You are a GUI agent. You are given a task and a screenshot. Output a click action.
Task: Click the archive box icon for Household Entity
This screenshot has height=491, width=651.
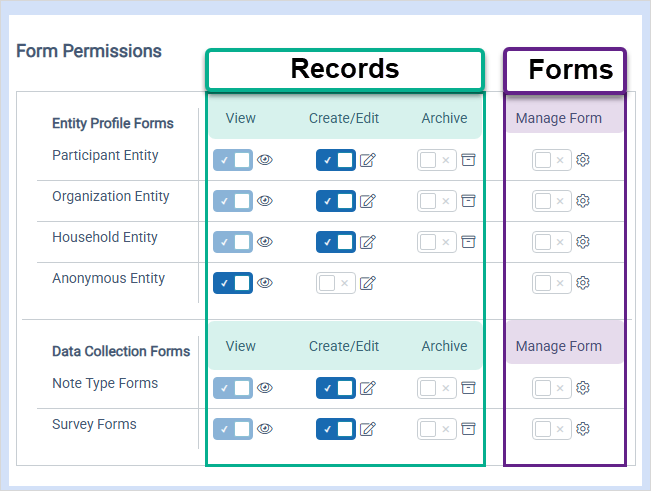point(468,242)
